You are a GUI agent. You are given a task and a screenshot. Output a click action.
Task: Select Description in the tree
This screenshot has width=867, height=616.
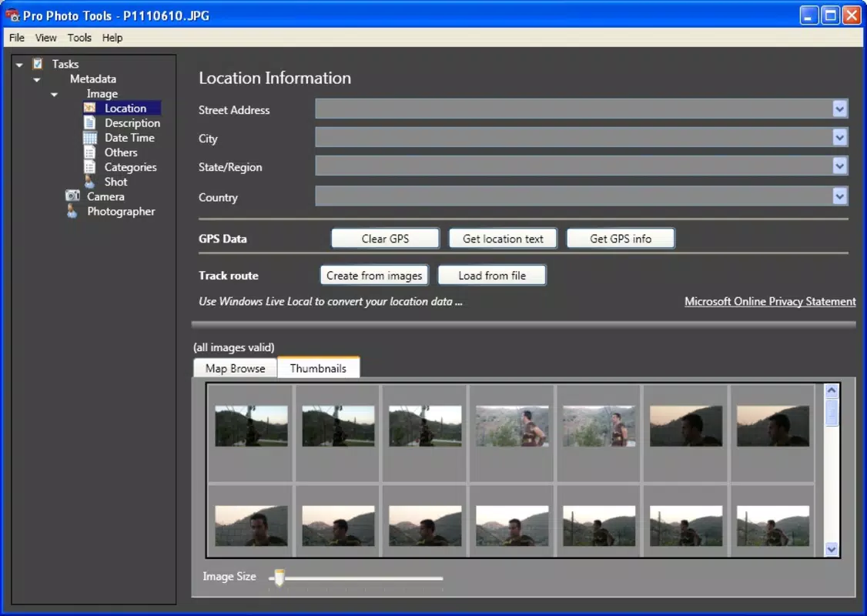click(132, 122)
